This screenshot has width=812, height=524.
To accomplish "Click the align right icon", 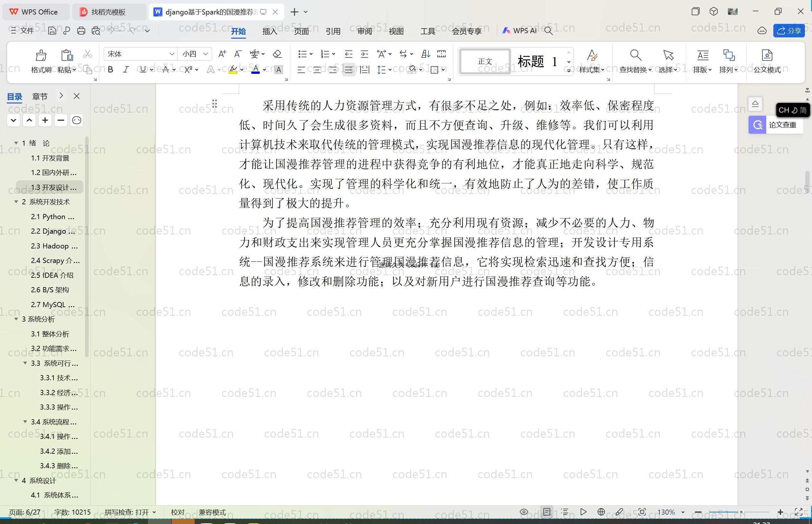I will click(333, 70).
